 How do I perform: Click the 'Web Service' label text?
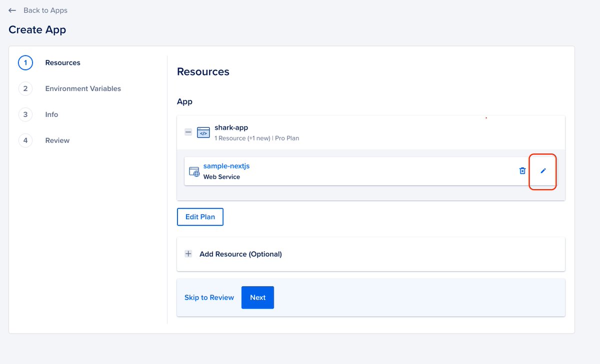[x=221, y=177]
